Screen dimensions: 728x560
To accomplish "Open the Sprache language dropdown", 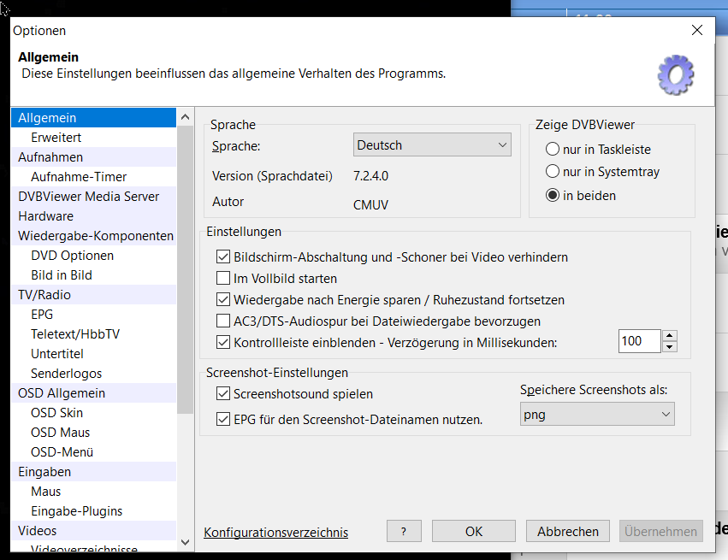I will coord(432,144).
